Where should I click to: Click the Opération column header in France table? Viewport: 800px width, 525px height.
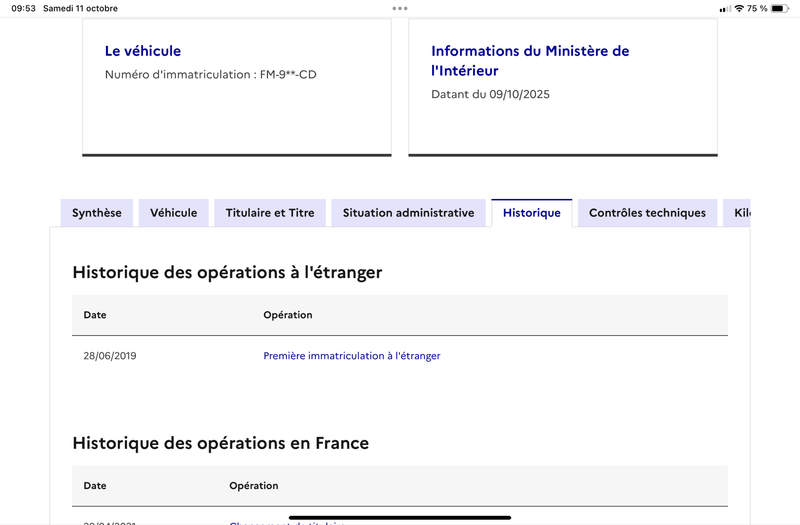[x=254, y=486]
